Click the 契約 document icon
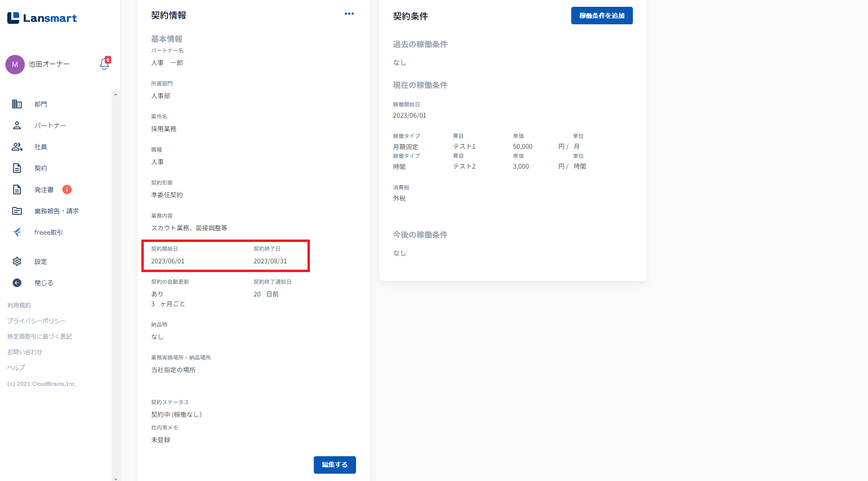The height and width of the screenshot is (481, 868). pyautogui.click(x=17, y=168)
